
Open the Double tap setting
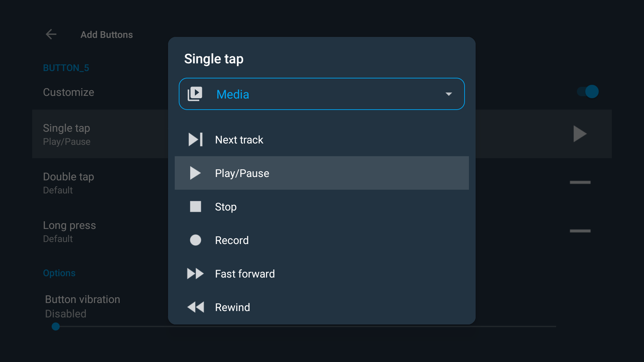[68, 183]
